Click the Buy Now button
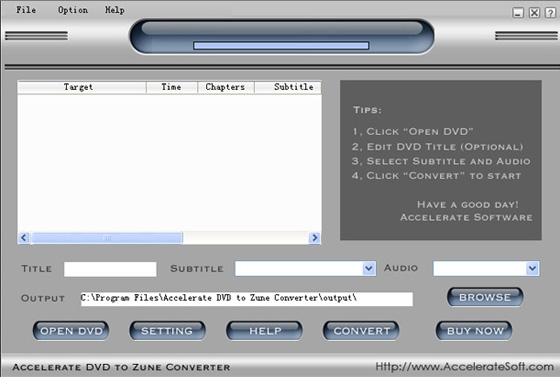560x377 pixels. pos(474,331)
